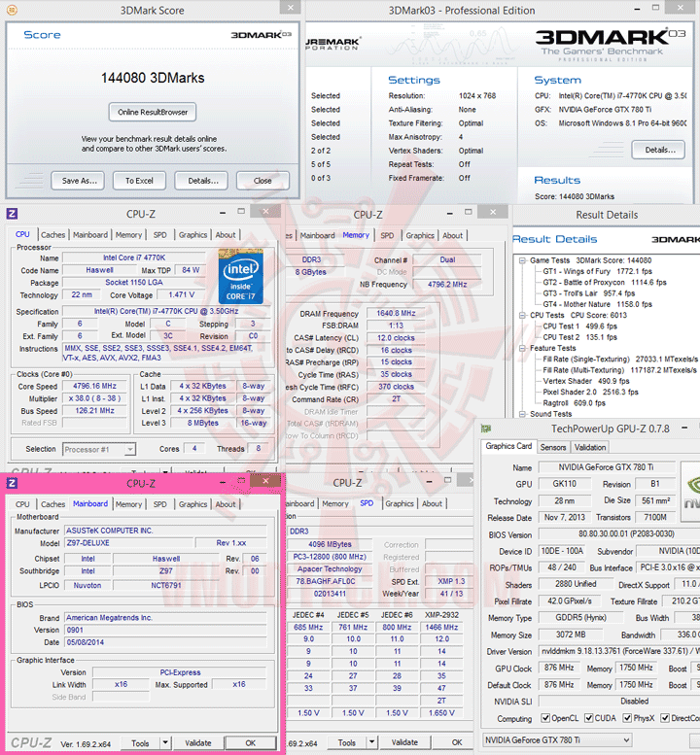Click the Memory Type GDDR5 (Hynix) value
Screen dimensions: 700x755
pyautogui.click(x=580, y=618)
